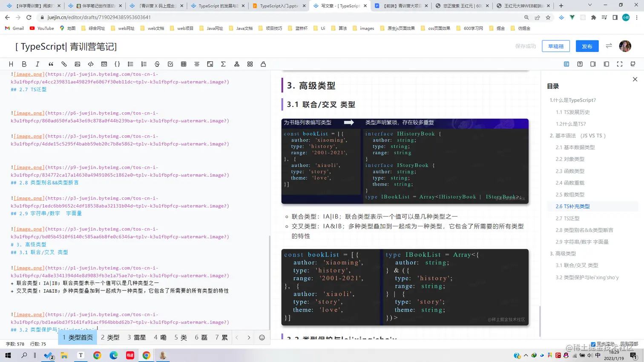
Task: Insert a Mermaid diagram from toolbar
Action: [x=237, y=64]
